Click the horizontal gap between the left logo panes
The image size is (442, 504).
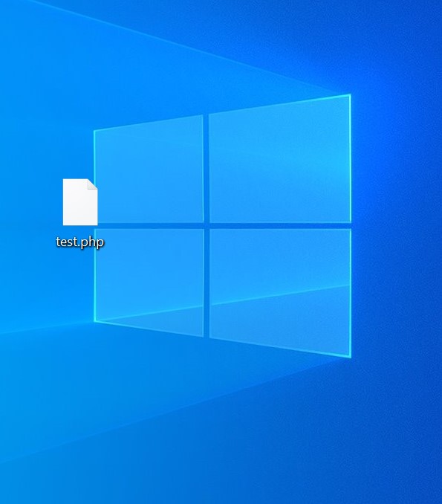pyautogui.click(x=149, y=226)
